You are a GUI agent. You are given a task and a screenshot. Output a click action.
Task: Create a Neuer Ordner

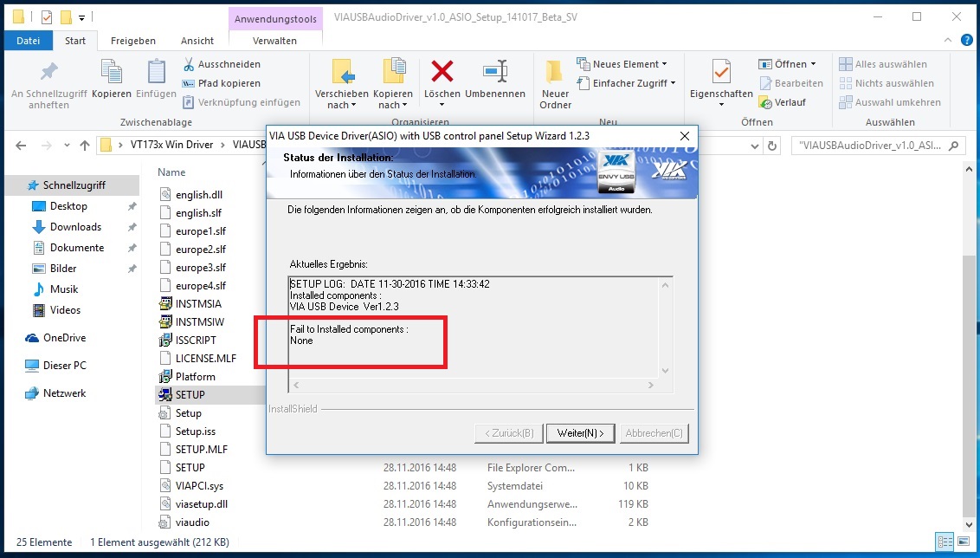(x=555, y=84)
